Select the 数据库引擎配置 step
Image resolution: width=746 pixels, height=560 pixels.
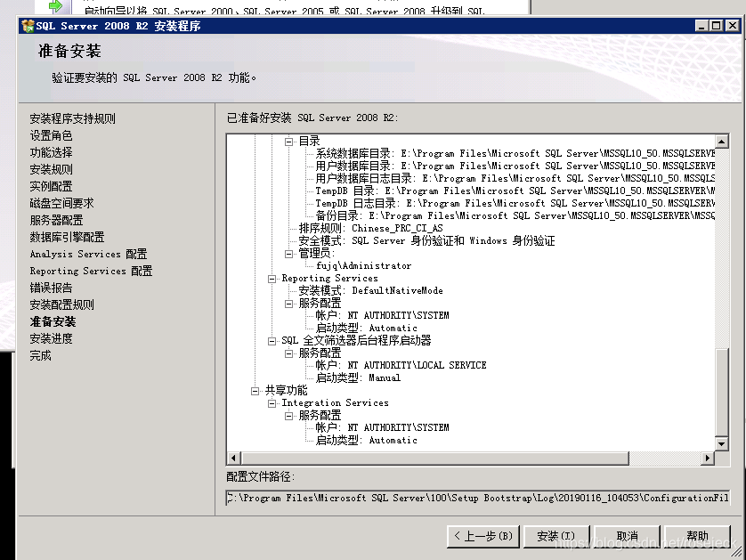[67, 237]
